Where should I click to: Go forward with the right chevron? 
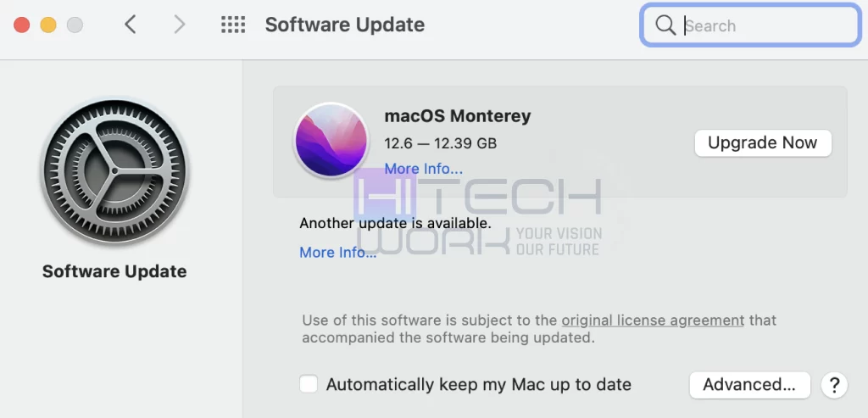click(179, 25)
